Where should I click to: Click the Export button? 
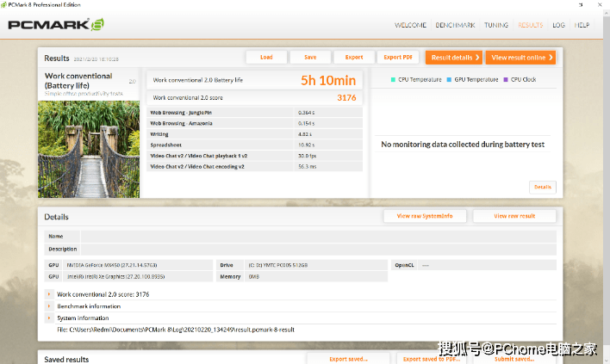tap(354, 57)
